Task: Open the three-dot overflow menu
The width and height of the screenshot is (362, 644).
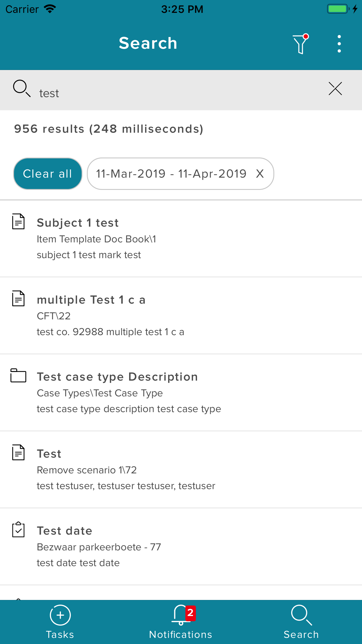Action: [339, 44]
